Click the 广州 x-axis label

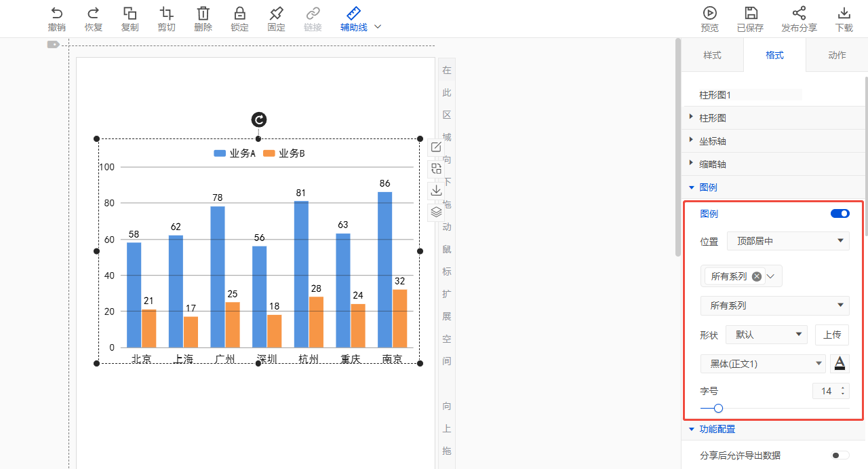224,358
